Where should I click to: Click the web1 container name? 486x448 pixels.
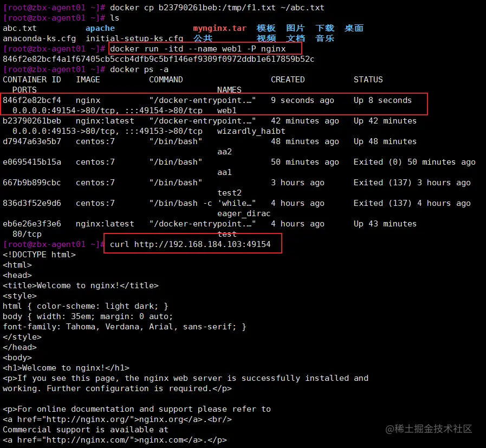click(x=226, y=111)
